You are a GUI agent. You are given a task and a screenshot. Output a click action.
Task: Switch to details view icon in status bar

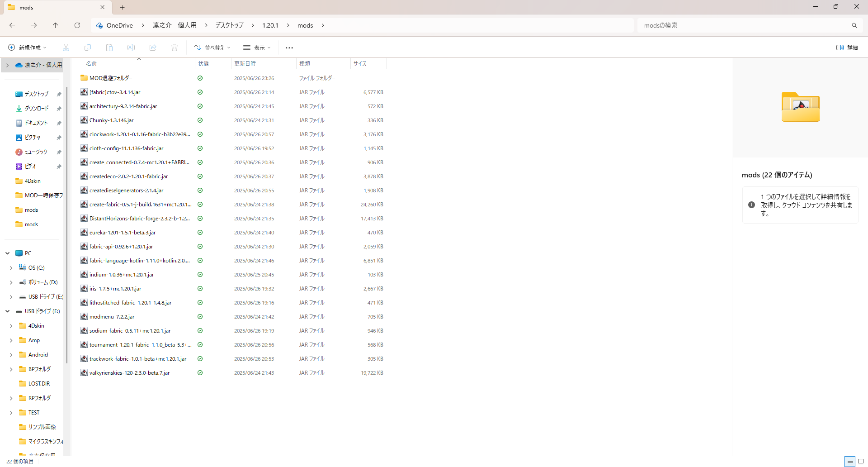[x=850, y=462]
